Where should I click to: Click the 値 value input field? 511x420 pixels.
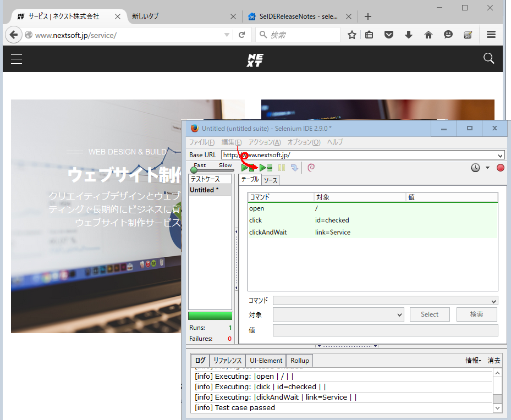385,330
